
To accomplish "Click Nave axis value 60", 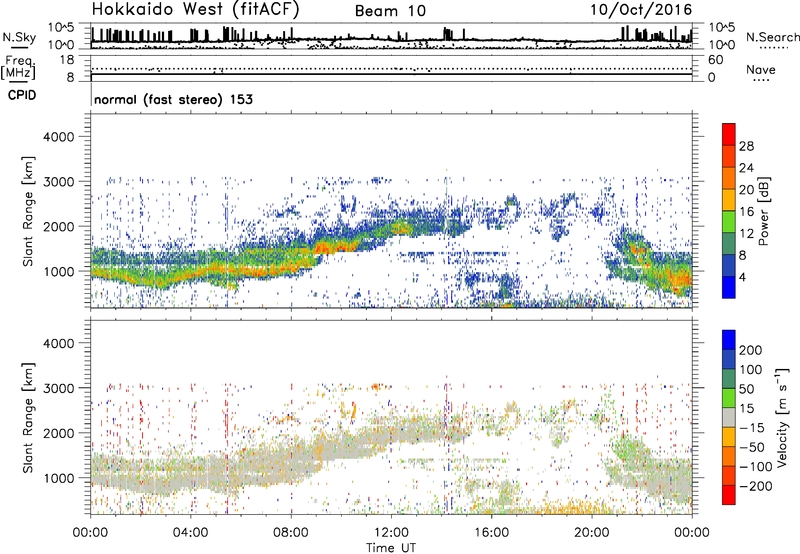I will click(715, 60).
